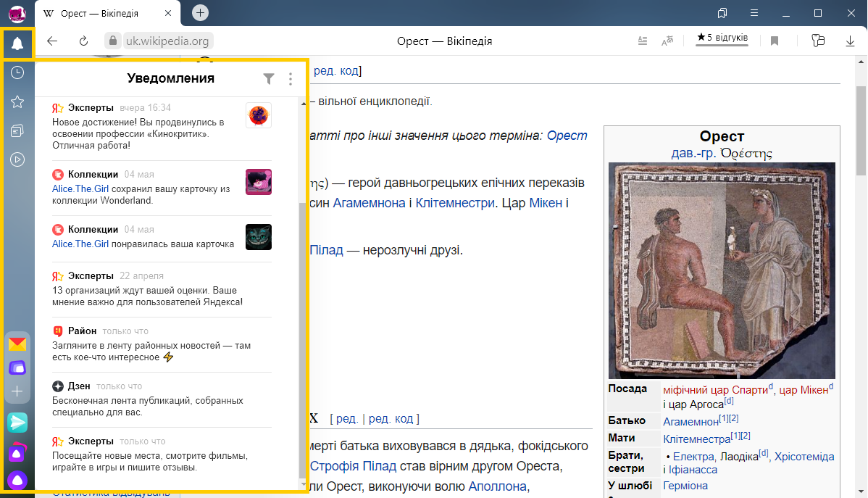Open the Орест disambiguation link

[x=567, y=136]
